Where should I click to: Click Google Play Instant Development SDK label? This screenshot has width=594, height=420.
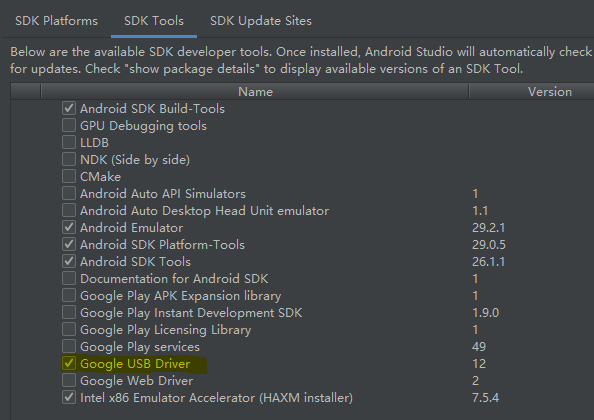(x=191, y=313)
